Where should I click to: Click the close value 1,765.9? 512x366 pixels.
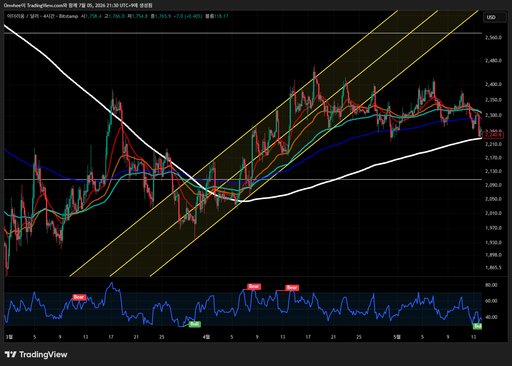163,16
